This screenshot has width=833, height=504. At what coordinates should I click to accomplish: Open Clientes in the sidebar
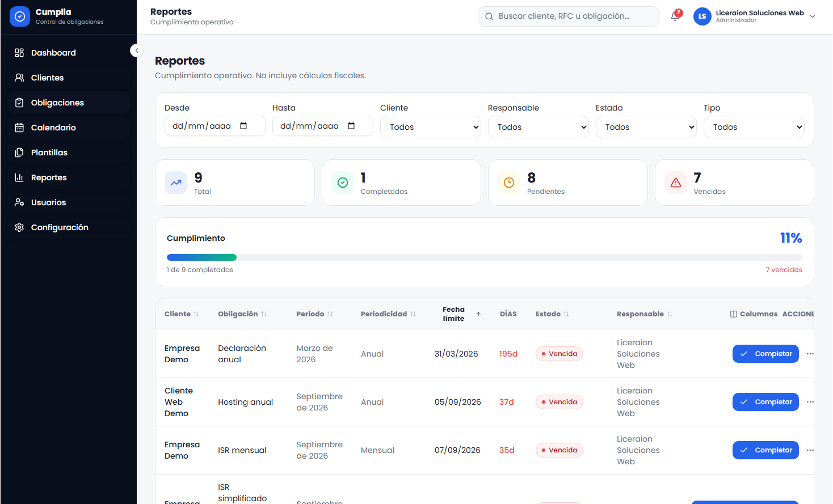pos(69,78)
